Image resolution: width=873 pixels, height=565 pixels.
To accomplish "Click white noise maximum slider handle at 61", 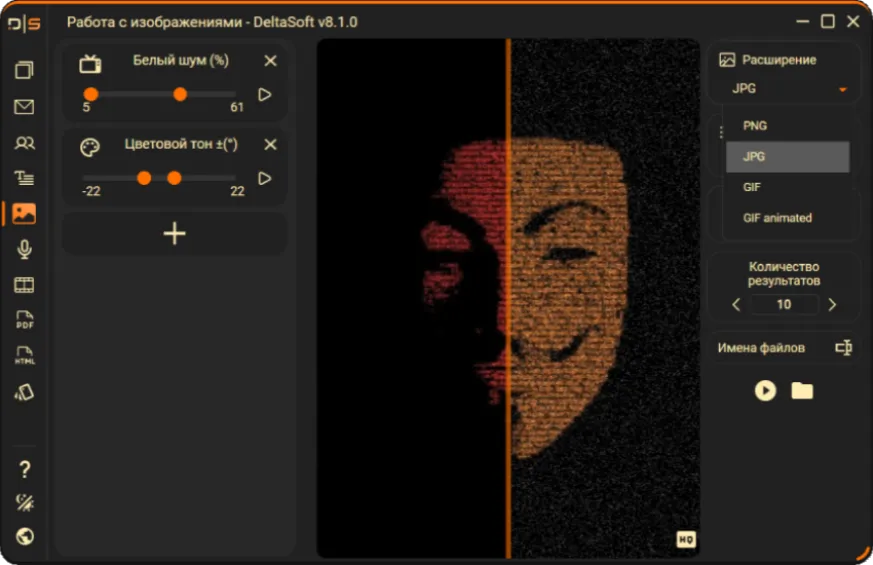I will tap(180, 95).
